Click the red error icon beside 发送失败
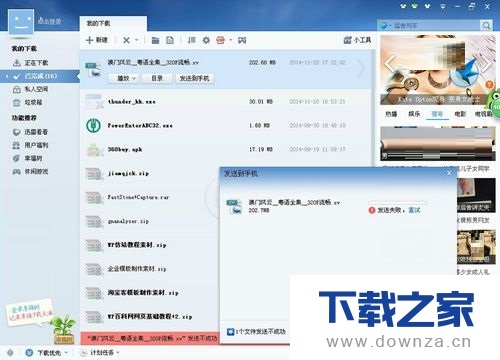The width and height of the screenshot is (500, 360). point(372,210)
